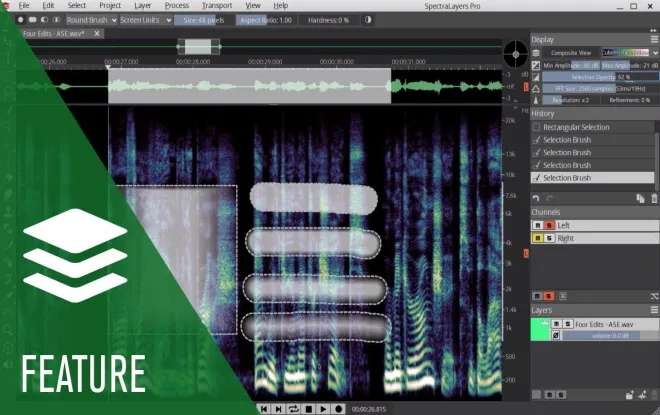
Task: Redo action in History panel
Action: pos(549,198)
